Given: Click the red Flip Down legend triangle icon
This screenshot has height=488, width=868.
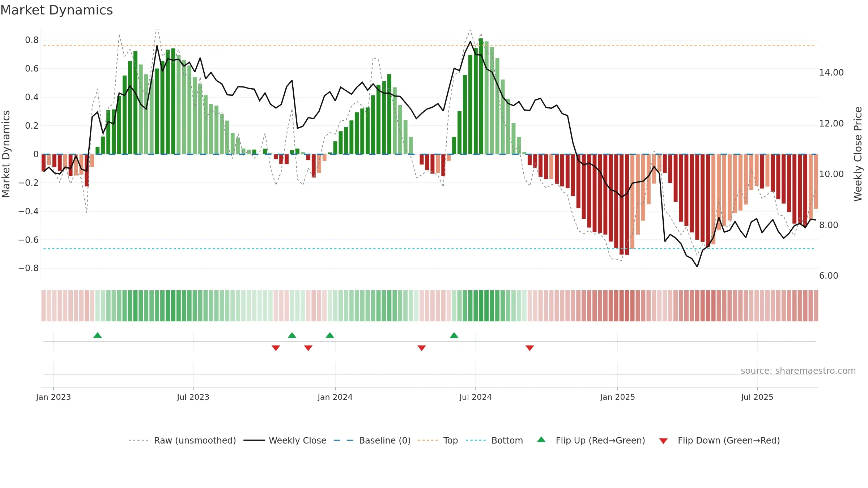Looking at the screenshot, I should coord(663,441).
